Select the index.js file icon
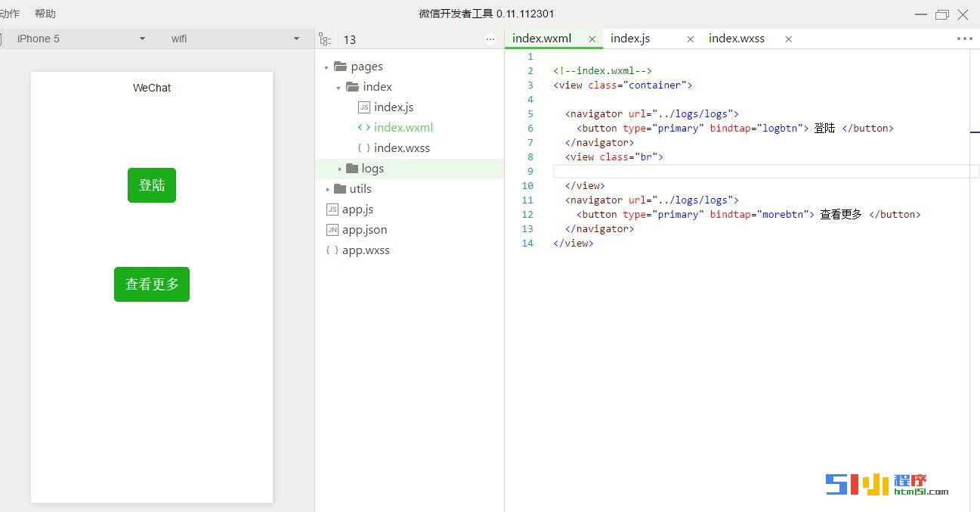Viewport: 980px width, 512px height. point(365,107)
